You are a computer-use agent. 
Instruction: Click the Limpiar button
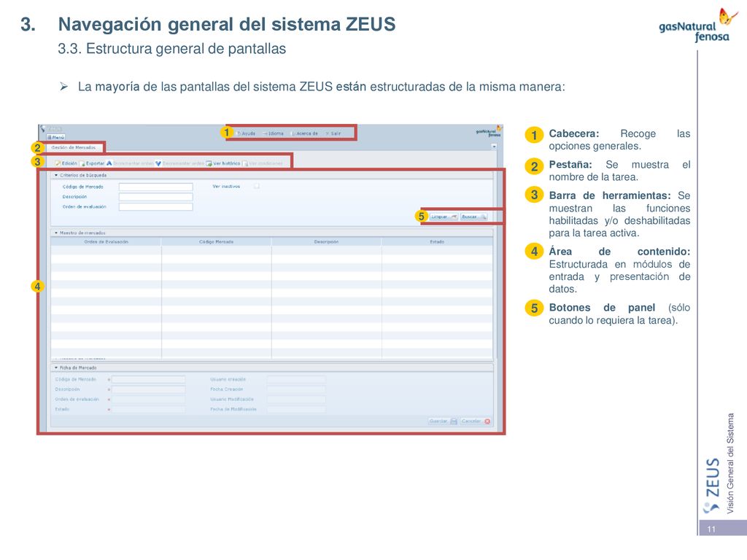443,217
